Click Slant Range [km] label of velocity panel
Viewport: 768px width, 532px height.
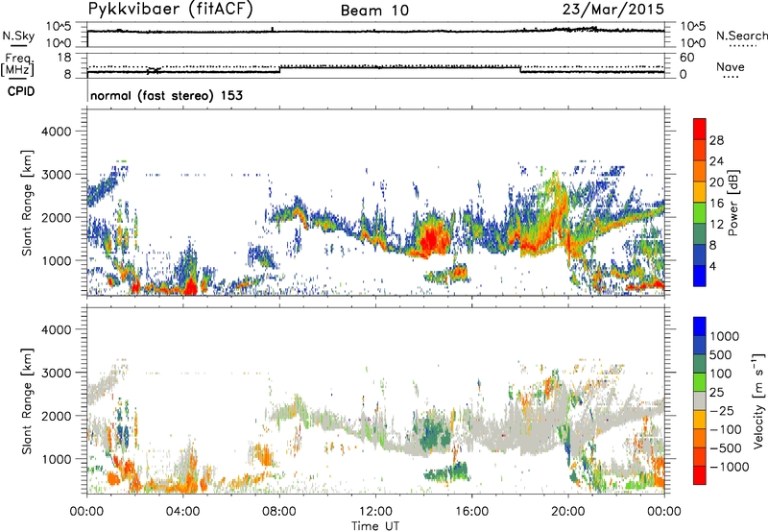[x=27, y=401]
